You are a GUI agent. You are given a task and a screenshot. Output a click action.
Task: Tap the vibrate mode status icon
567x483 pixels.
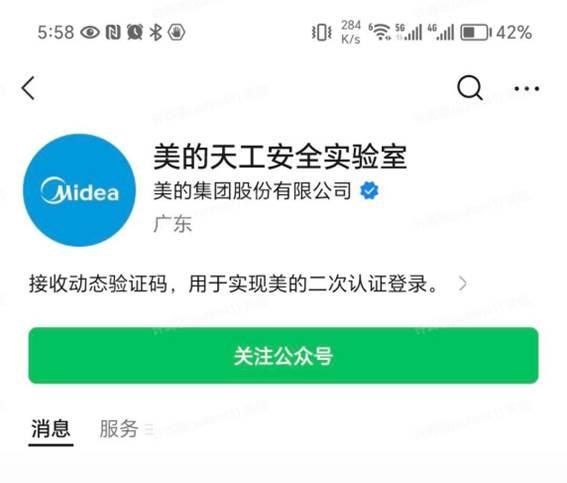click(x=321, y=32)
